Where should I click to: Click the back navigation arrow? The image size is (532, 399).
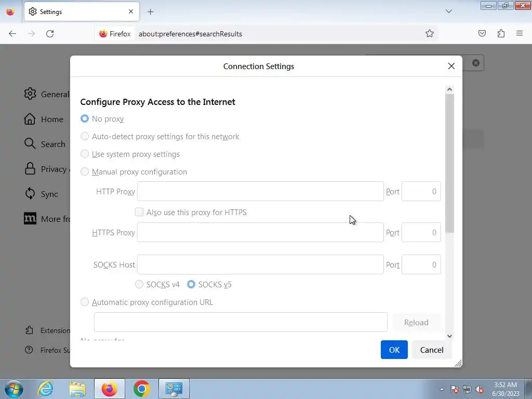coord(12,34)
